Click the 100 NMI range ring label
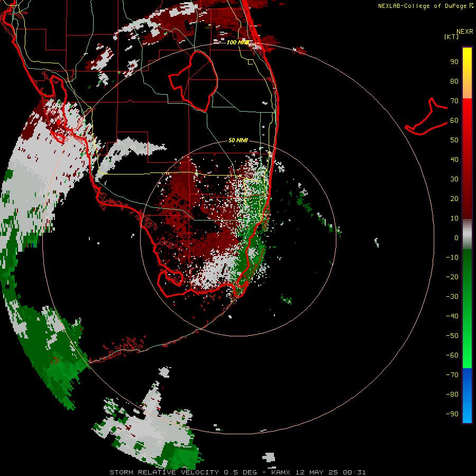Viewport: 476px width, 476px height. click(238, 42)
